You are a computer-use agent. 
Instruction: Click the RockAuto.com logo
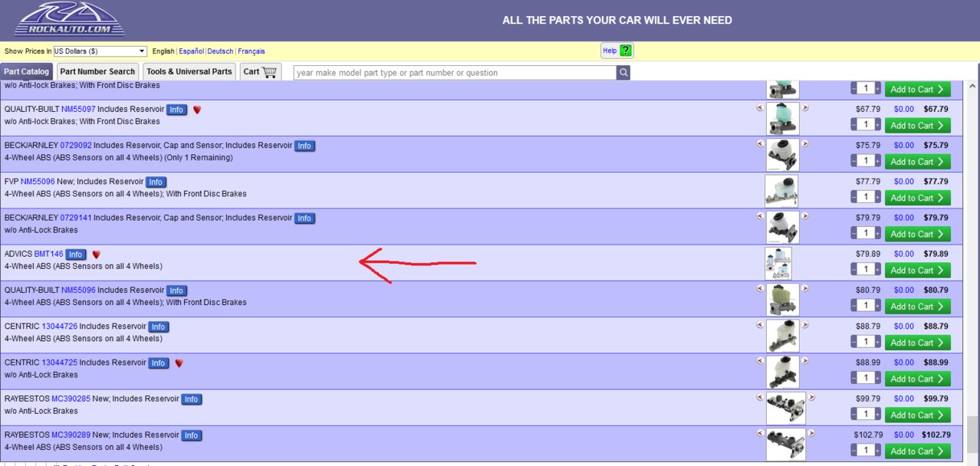tap(69, 19)
